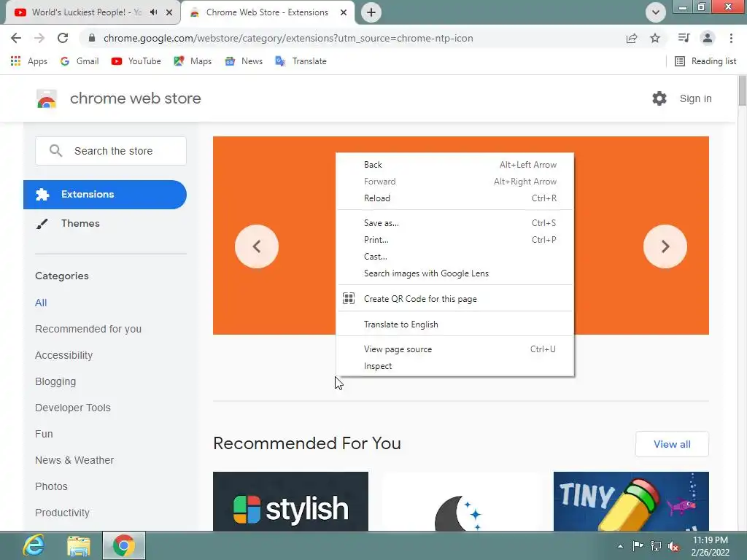
Task: Choose Blogging category
Action: click(x=55, y=381)
